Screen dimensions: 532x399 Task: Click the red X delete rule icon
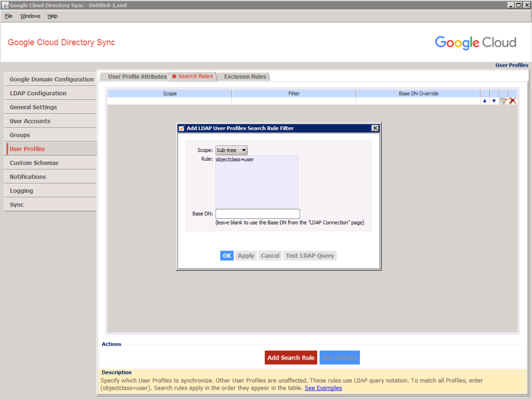513,101
